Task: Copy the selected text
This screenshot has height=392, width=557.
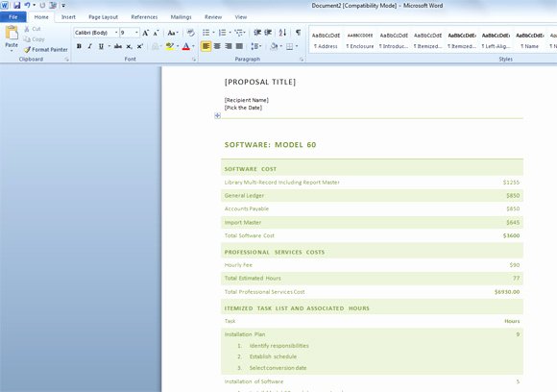Action: tap(35, 39)
